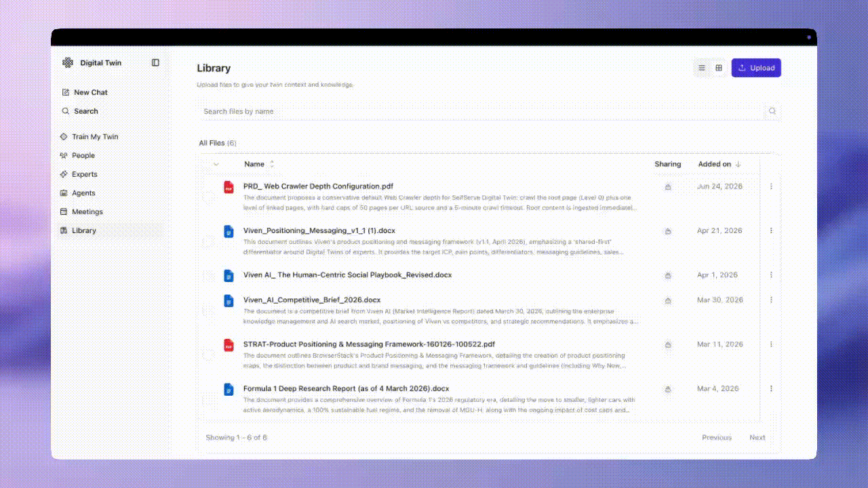
Task: Click the Library sidebar icon
Action: [x=64, y=230]
